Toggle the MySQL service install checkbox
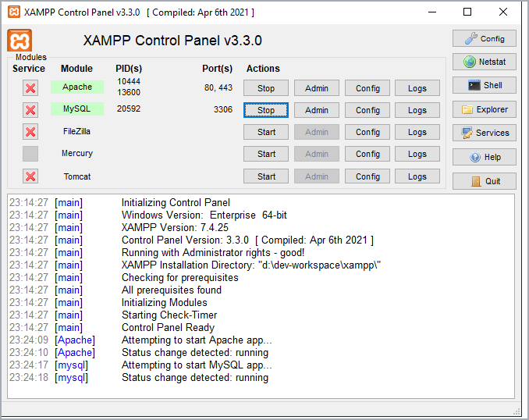529x420 pixels. [x=30, y=110]
